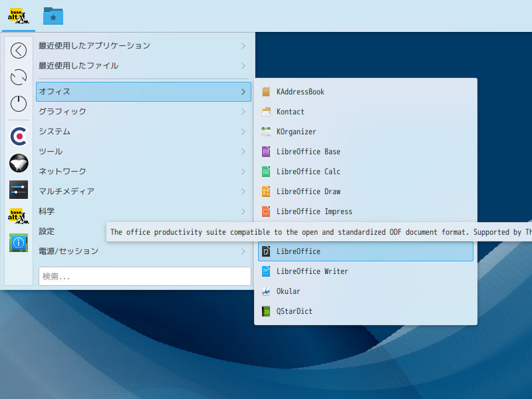Image resolution: width=532 pixels, height=399 pixels.
Task: Expand the グラフィック chevron
Action: (x=243, y=112)
